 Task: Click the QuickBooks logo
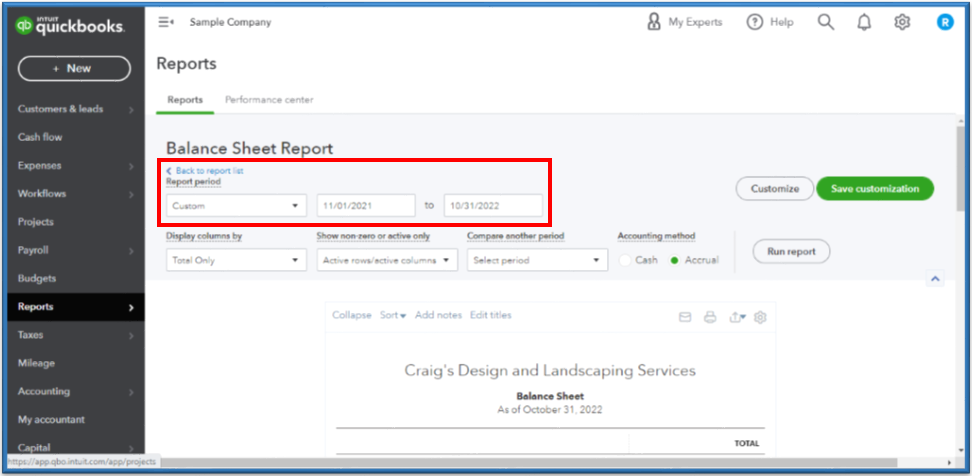coord(69,25)
